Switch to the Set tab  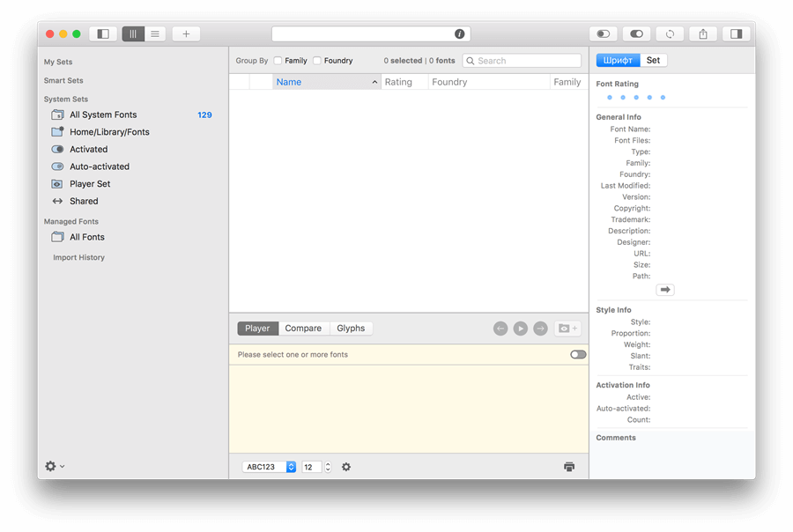tap(653, 60)
